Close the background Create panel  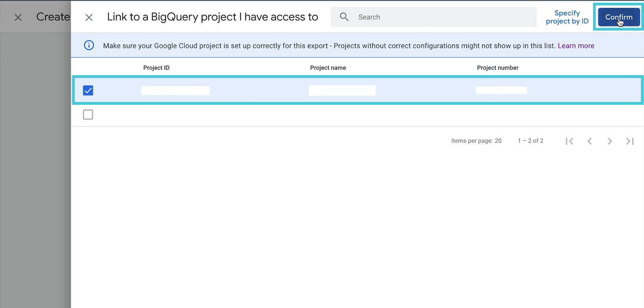(18, 17)
